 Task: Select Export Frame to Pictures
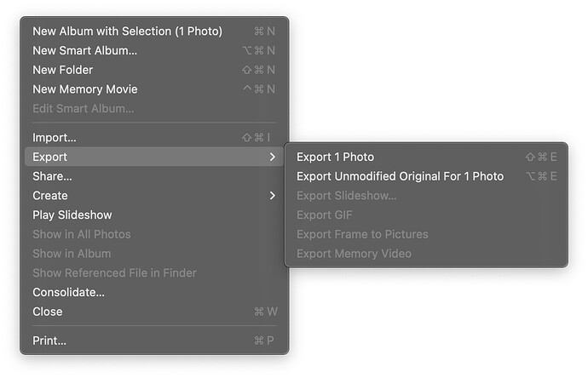pos(362,234)
